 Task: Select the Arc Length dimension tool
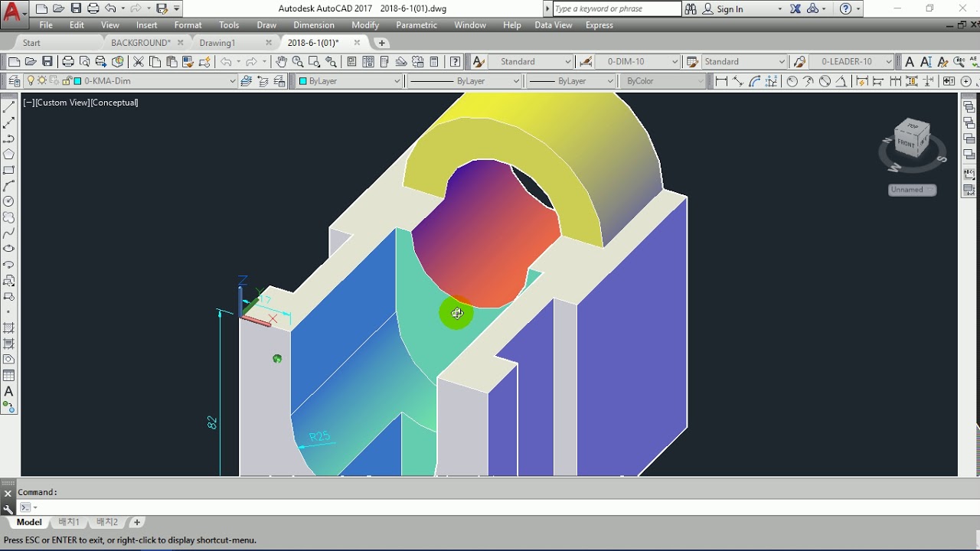click(755, 80)
